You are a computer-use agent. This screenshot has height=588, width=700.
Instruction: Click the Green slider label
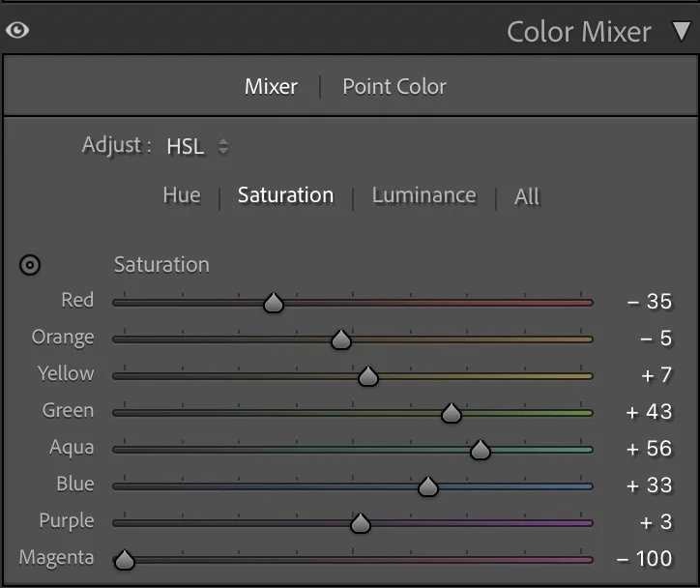click(x=69, y=410)
